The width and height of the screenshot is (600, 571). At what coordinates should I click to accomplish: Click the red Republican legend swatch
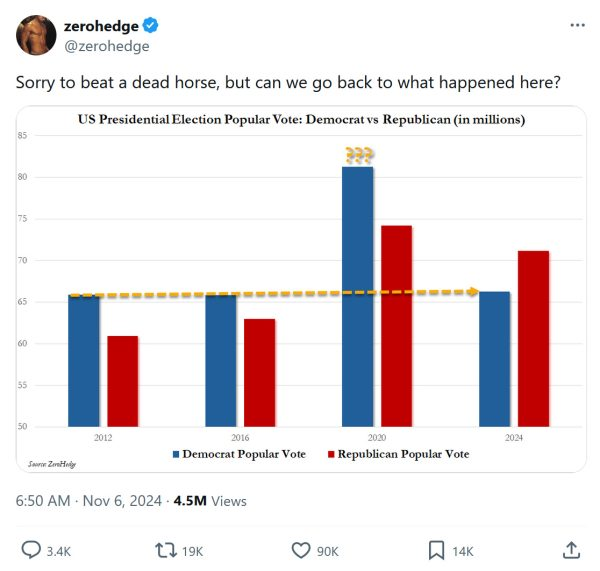click(329, 454)
